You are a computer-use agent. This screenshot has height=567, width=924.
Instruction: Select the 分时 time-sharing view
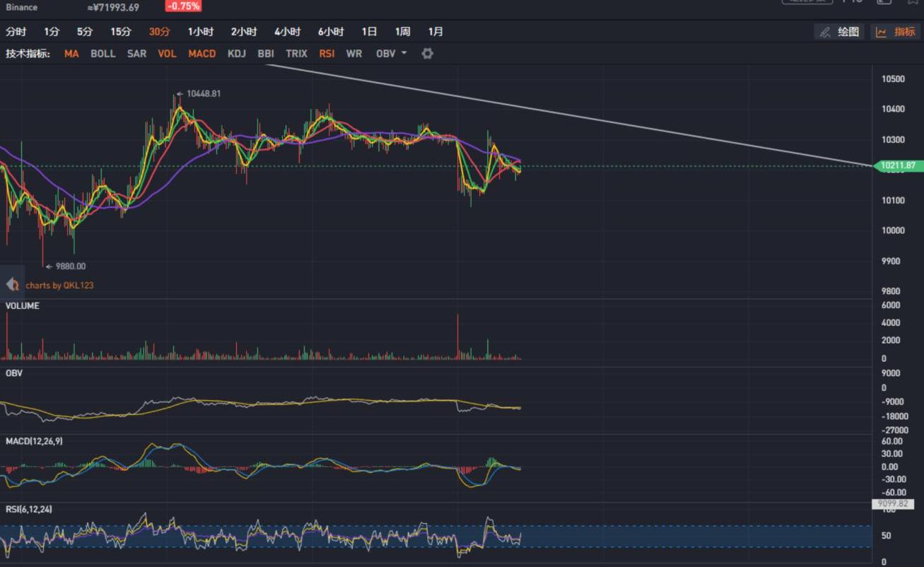coord(16,32)
